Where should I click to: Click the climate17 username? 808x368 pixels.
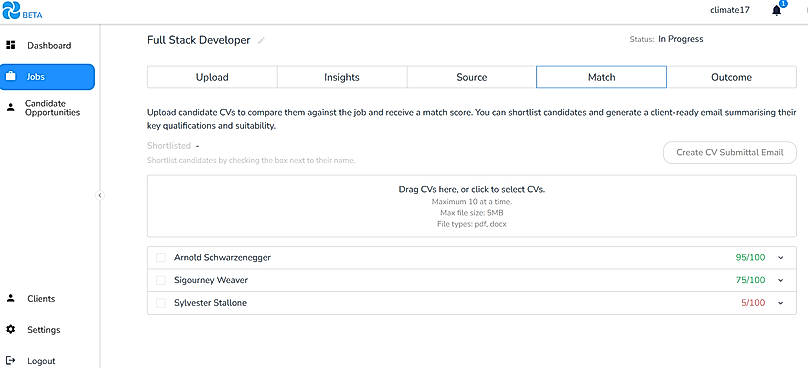(730, 10)
